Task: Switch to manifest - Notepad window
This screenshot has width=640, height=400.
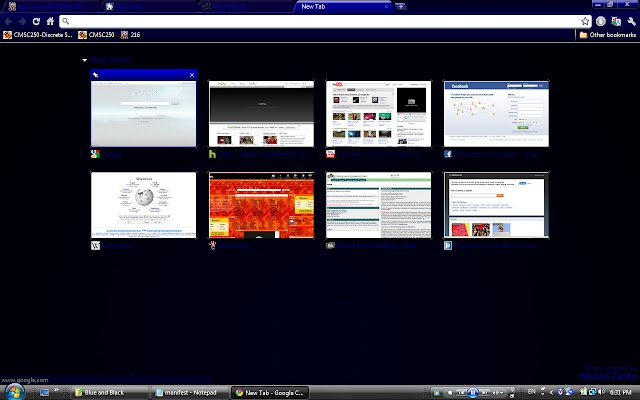Action: tap(191, 393)
